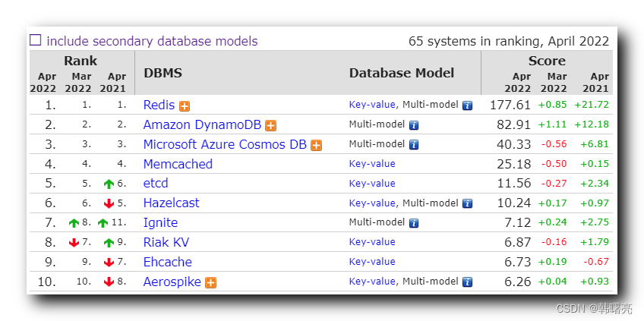Open the Ignite DBMS page link
The width and height of the screenshot is (644, 321).
tap(160, 223)
